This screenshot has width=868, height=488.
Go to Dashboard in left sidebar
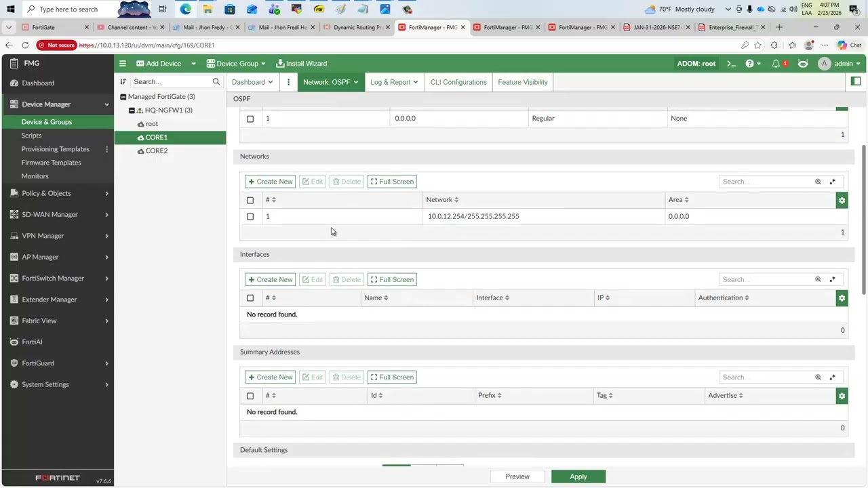coord(38,83)
